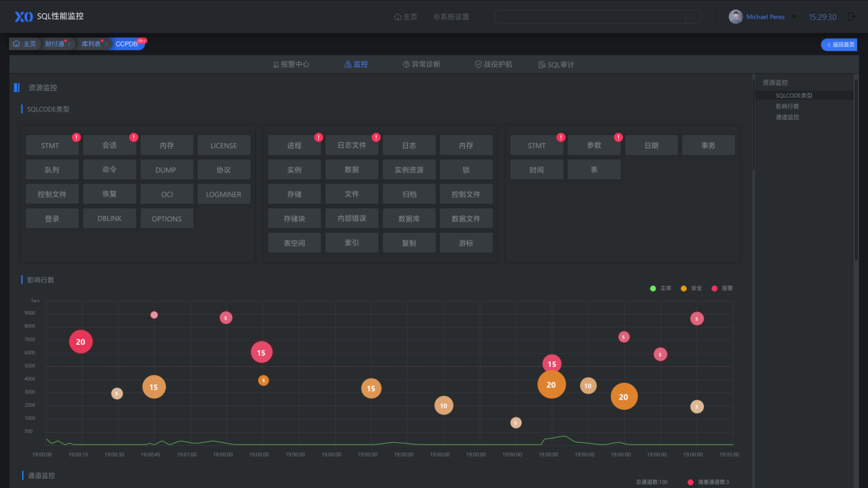Toggle the 正常 legend item
Viewport: 868px width, 488px height.
pyautogui.click(x=660, y=288)
